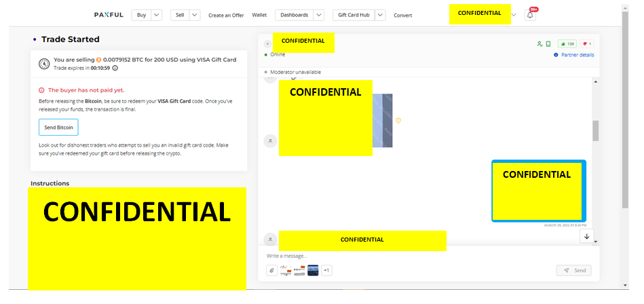Click the 'Moderator unavailable' status text
644x304 pixels.
pyautogui.click(x=296, y=73)
